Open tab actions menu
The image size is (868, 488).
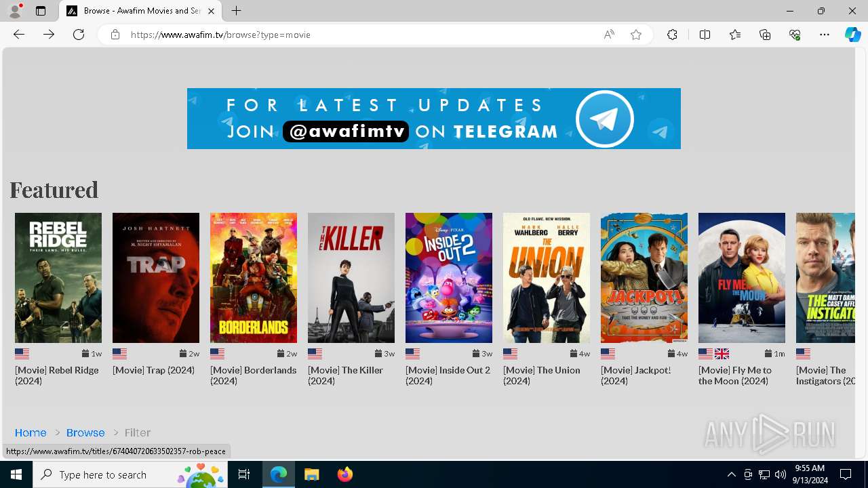tap(41, 11)
